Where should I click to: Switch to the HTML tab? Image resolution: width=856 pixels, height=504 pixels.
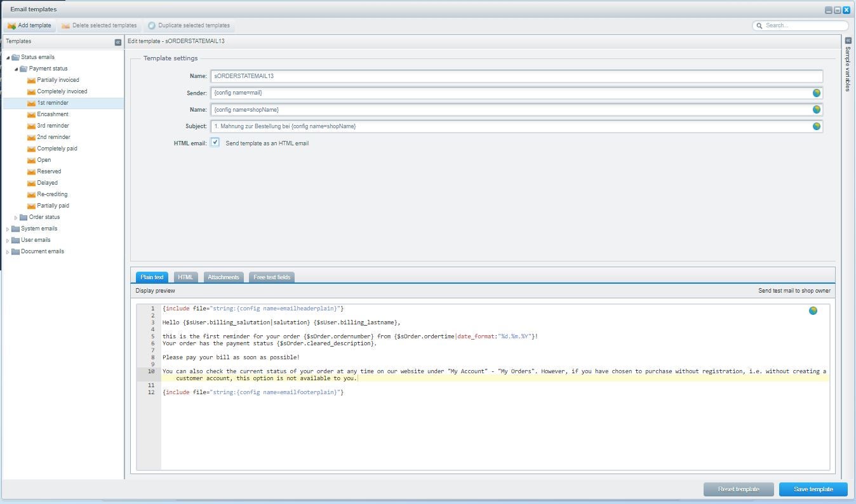185,277
